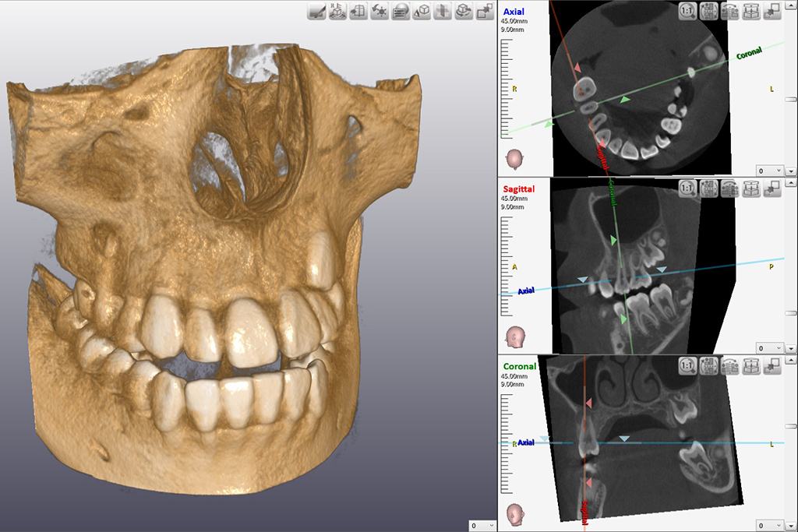
Task: Maximize the 3D volume view pane
Action: click(485, 11)
